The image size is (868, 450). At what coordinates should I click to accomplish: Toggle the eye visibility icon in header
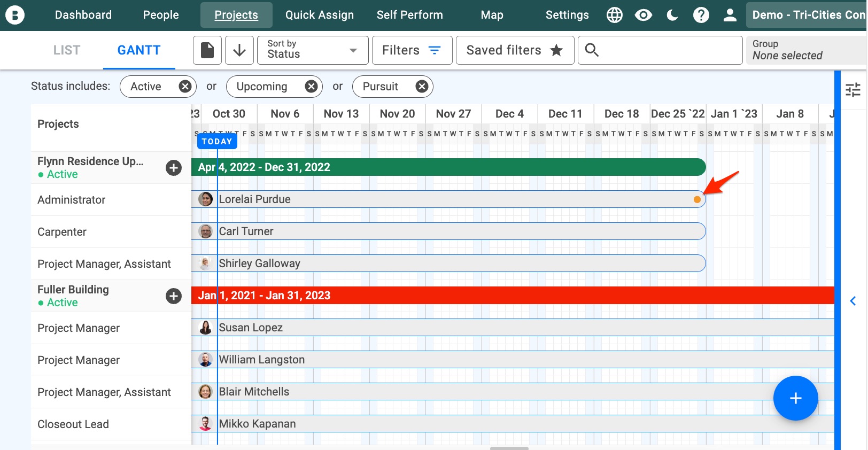[644, 15]
